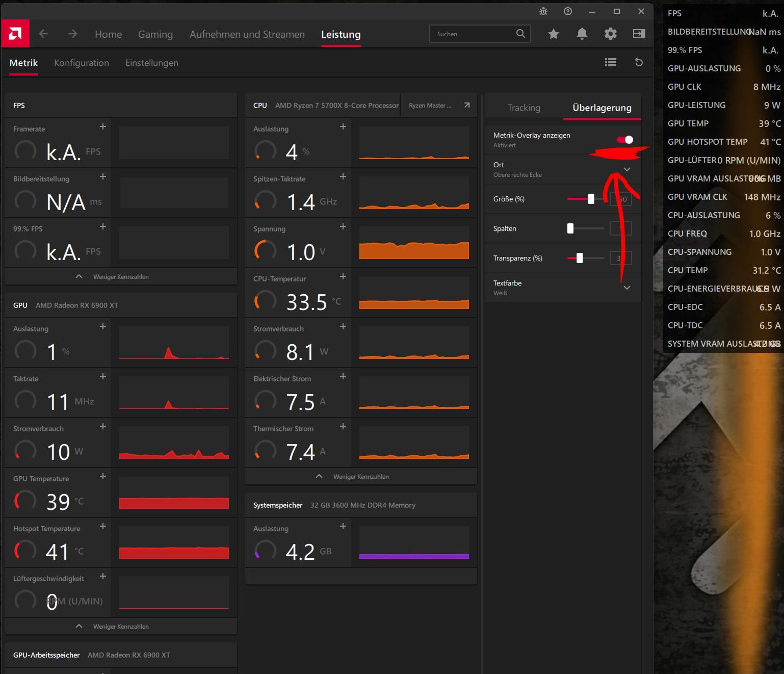
Task: Collapse FPS section Weniger Kennzahlen
Action: pos(121,276)
